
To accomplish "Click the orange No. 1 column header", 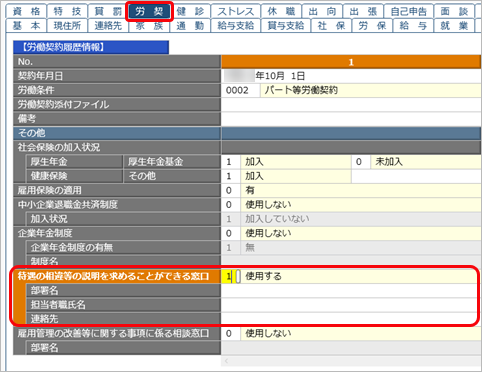I will tap(351, 62).
